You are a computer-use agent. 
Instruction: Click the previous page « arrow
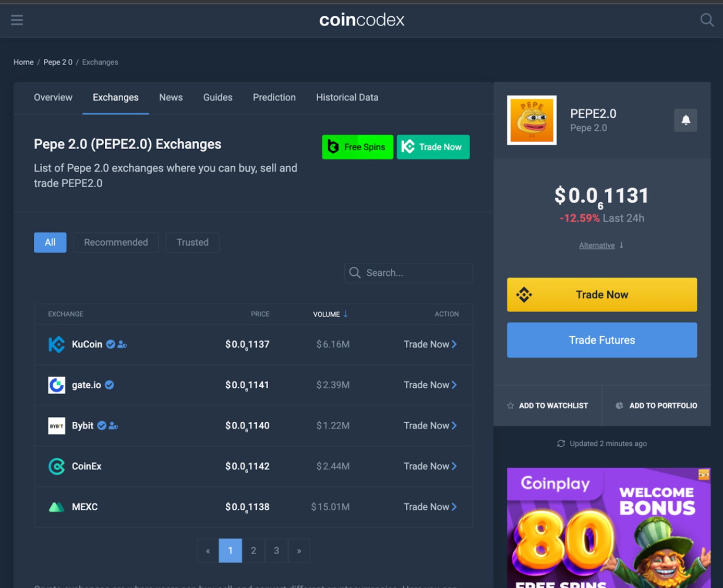[x=208, y=550]
